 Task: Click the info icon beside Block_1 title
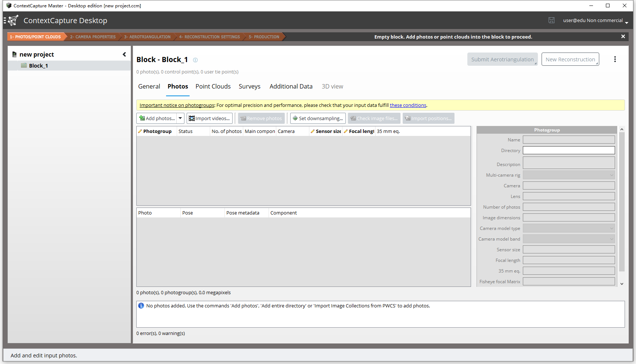195,60
